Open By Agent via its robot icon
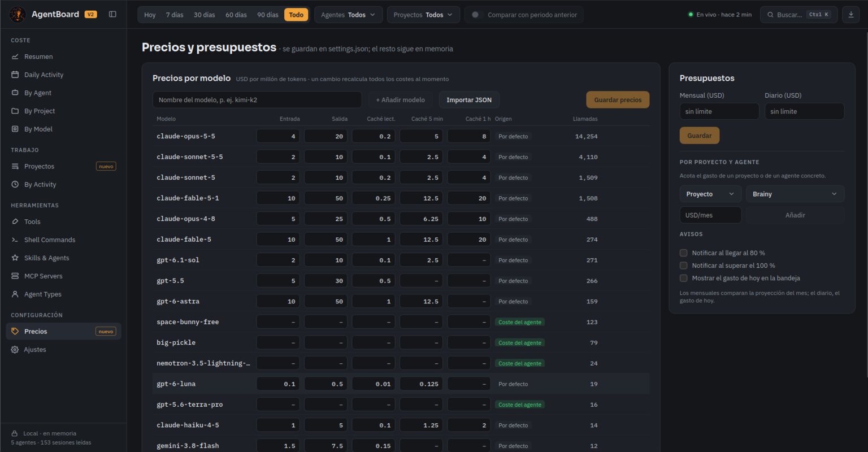Viewport: 868px width, 452px height. [x=15, y=93]
